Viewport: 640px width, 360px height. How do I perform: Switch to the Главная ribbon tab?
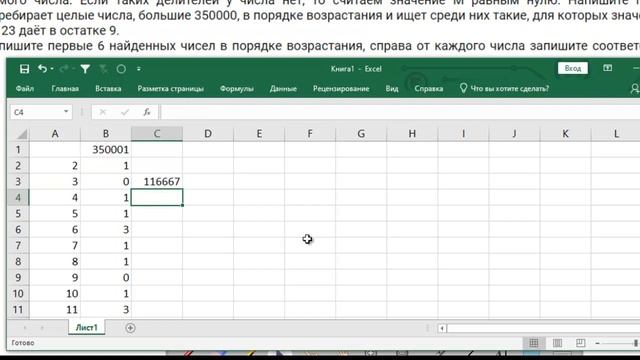coord(65,89)
